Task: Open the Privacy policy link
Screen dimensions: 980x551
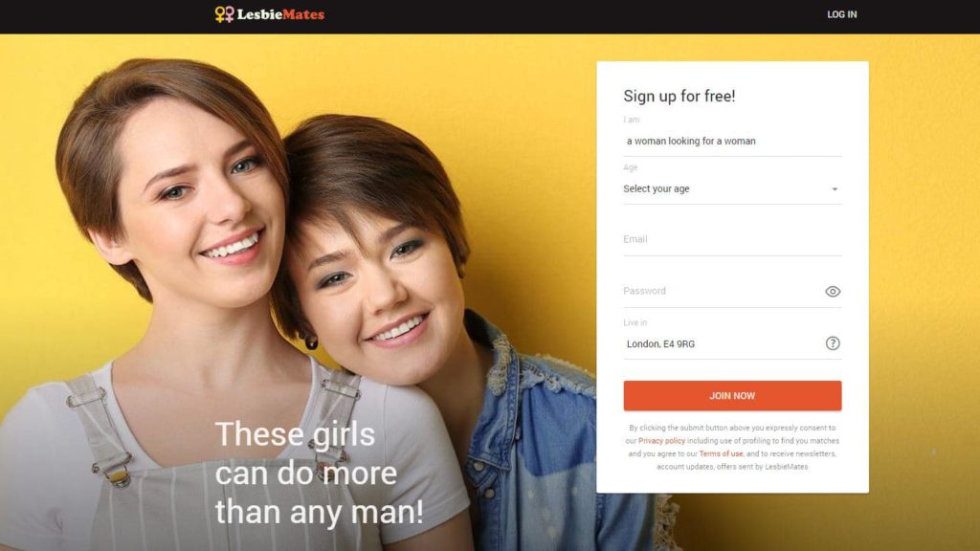Action: (x=661, y=441)
